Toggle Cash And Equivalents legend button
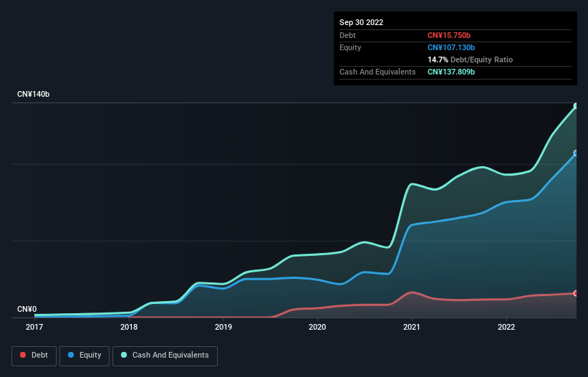Image resolution: width=588 pixels, height=377 pixels. coord(165,355)
